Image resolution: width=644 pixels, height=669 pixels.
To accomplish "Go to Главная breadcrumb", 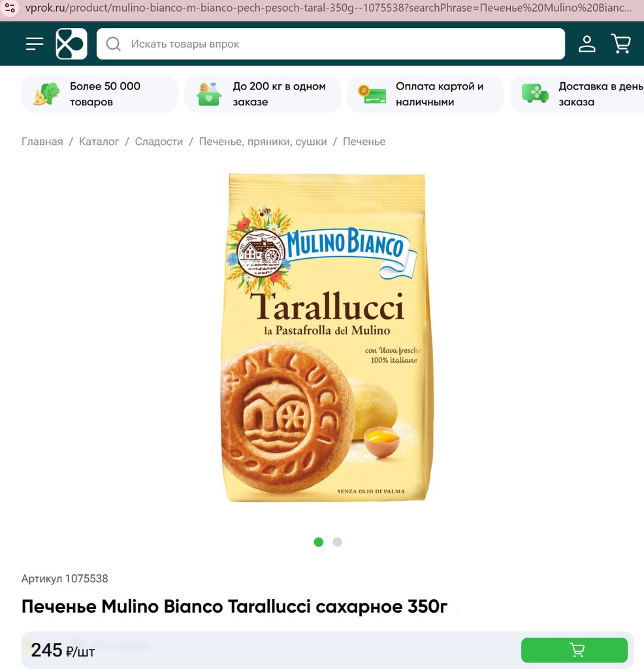I will [x=42, y=142].
